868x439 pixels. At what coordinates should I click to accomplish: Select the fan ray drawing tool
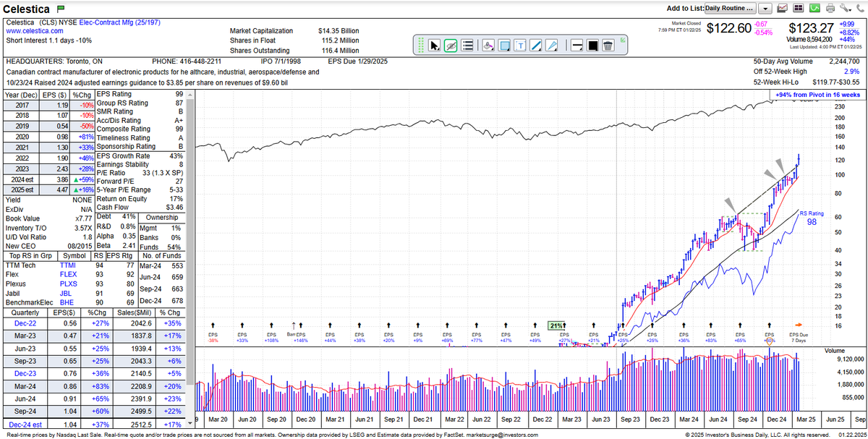pyautogui.click(x=552, y=46)
